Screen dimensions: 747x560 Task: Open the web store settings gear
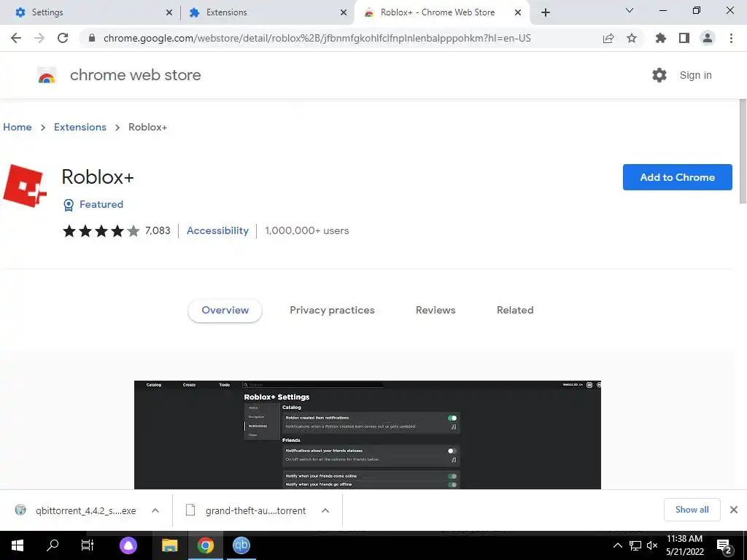coord(659,75)
